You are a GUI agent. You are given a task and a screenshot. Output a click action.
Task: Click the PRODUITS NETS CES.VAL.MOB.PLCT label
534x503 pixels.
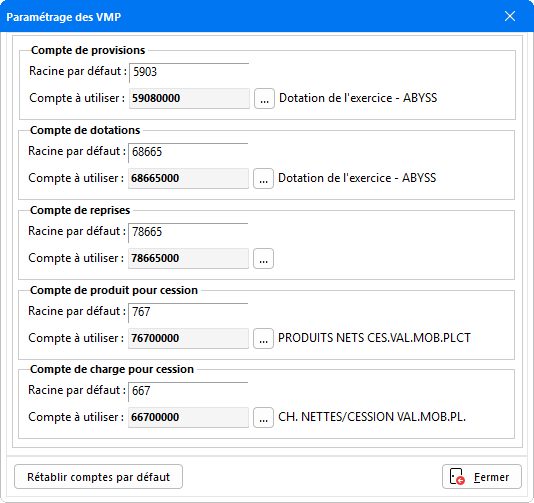click(x=374, y=338)
